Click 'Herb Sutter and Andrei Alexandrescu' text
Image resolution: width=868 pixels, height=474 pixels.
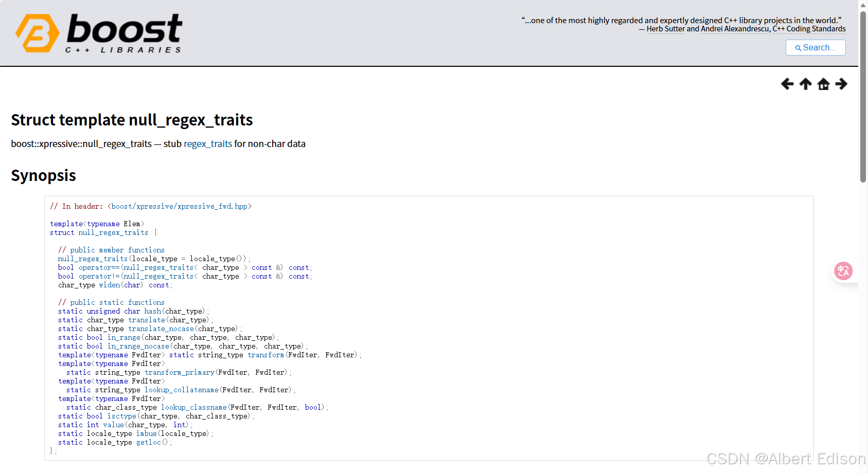708,29
